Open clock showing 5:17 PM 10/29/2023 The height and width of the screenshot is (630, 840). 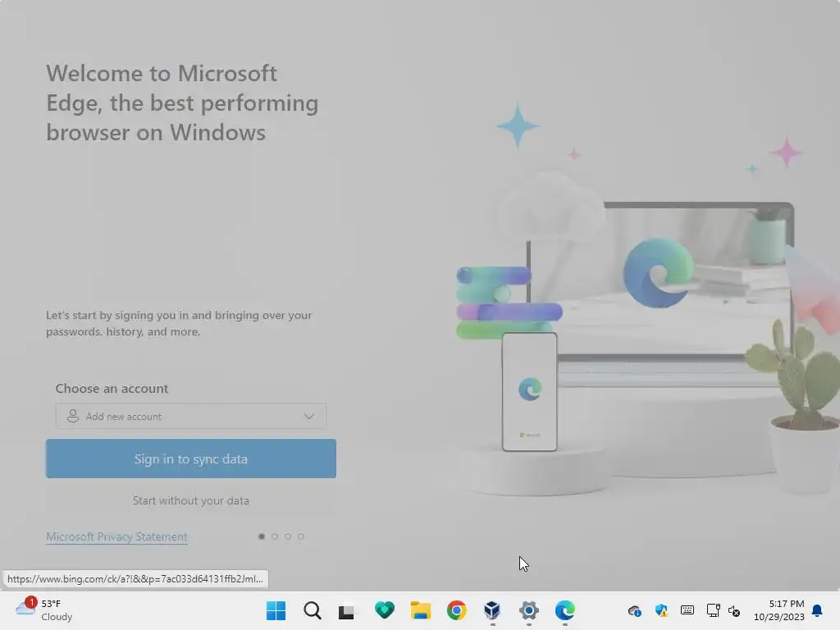point(779,610)
